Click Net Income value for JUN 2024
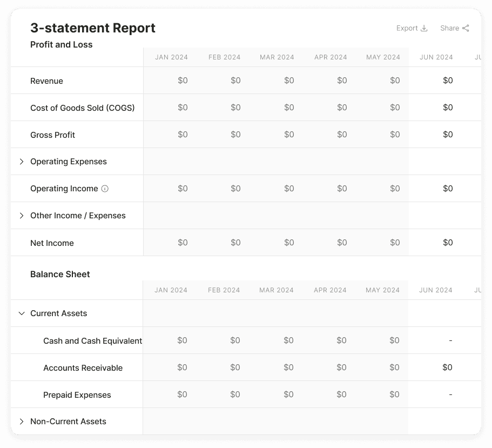 (448, 243)
